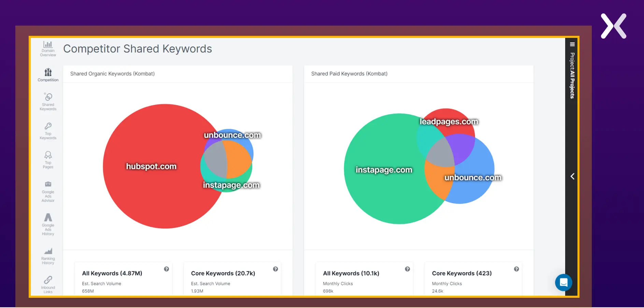Open the Inbound Links sidebar item
The image size is (644, 308).
point(48,285)
